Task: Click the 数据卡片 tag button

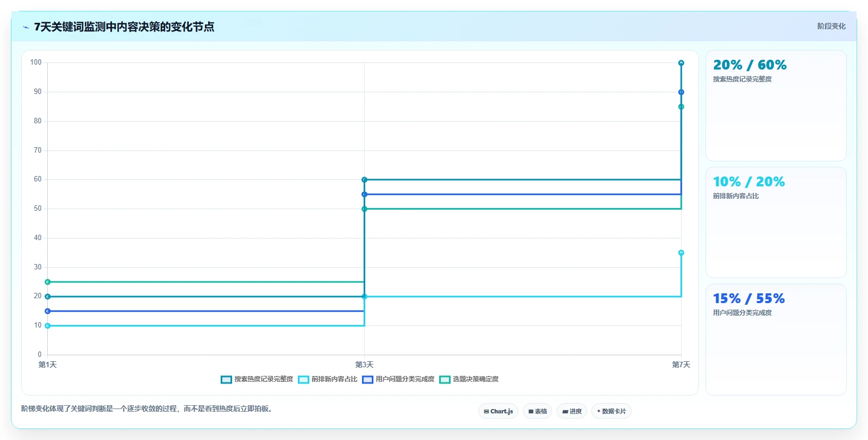Action: tap(611, 411)
